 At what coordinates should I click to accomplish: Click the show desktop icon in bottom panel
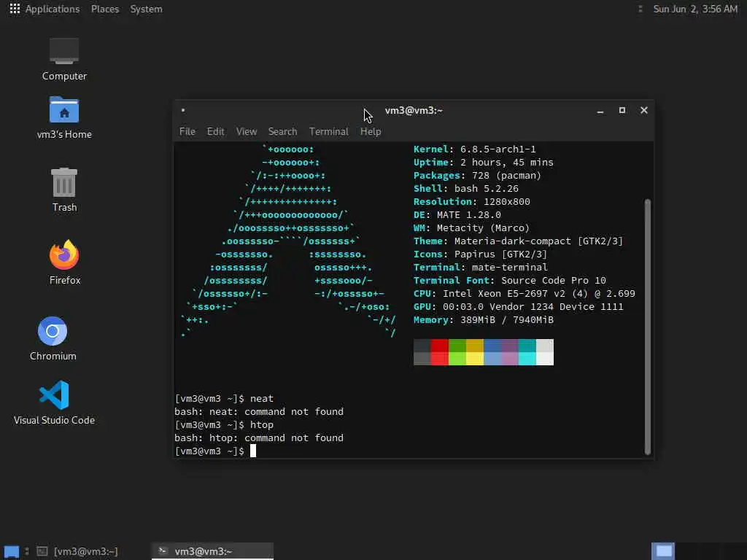(x=12, y=551)
